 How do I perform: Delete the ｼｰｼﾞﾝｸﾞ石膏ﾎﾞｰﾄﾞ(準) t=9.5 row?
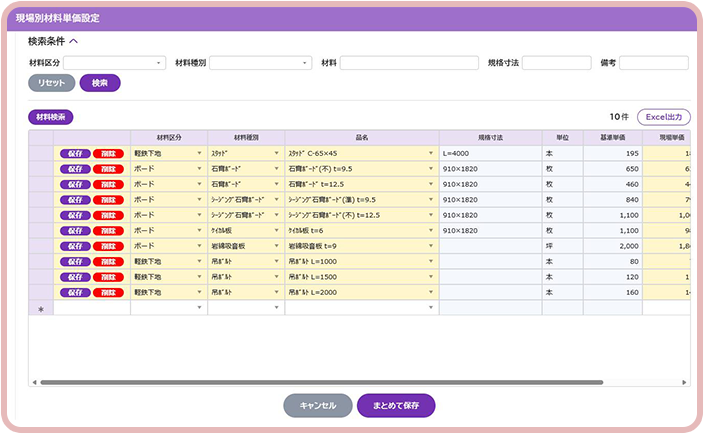click(x=108, y=200)
